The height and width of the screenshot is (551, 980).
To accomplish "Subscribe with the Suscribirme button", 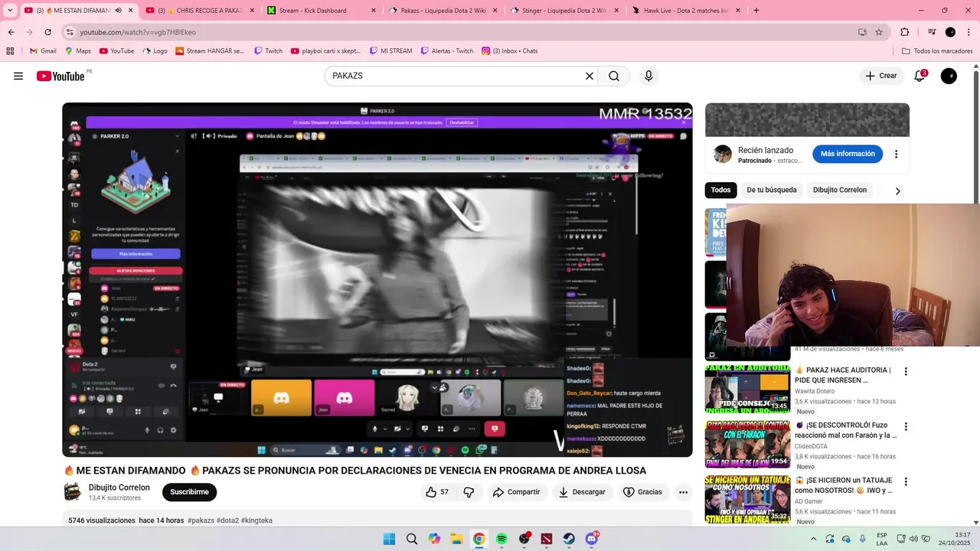I will pyautogui.click(x=189, y=492).
